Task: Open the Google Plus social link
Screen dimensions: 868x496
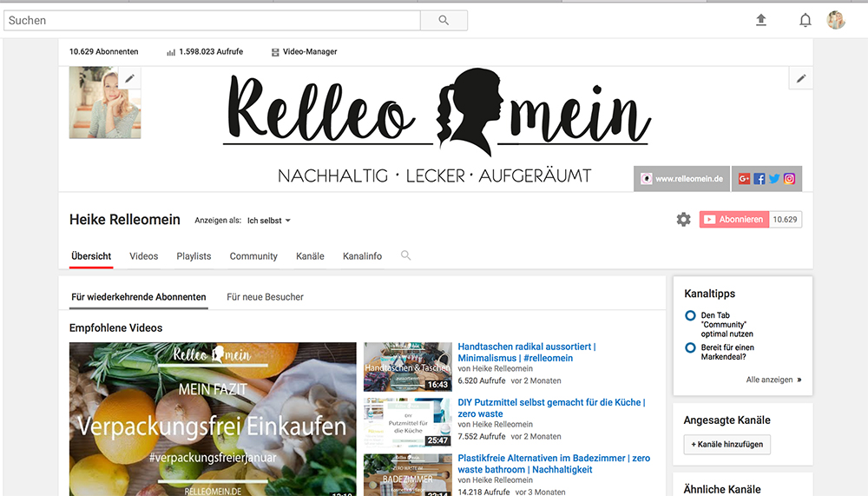Action: pos(744,178)
